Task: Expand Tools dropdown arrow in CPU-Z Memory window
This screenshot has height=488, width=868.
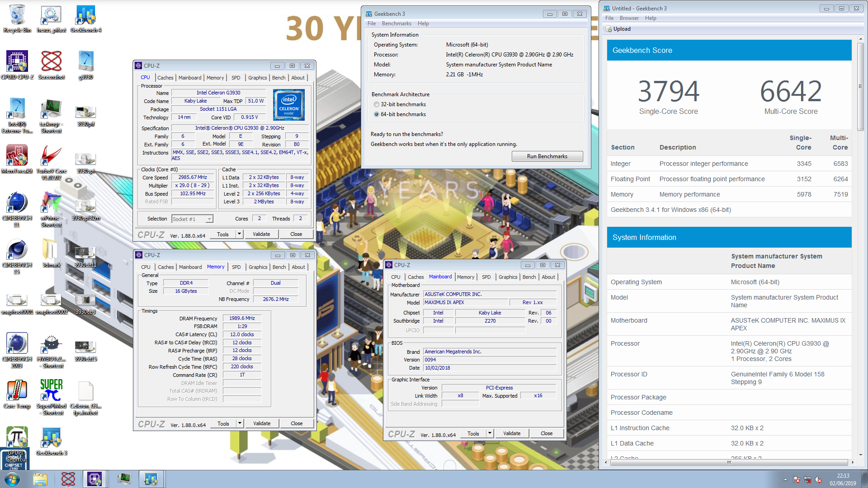Action: [x=240, y=423]
